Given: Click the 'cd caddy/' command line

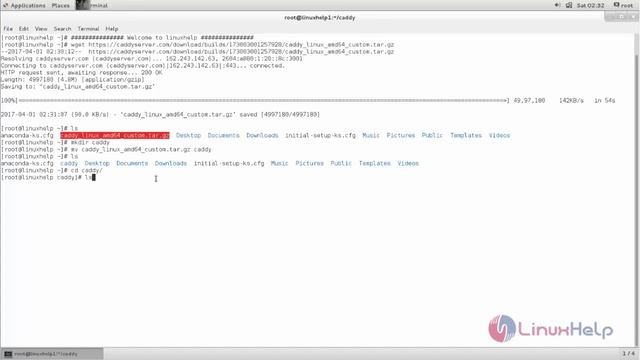Looking at the screenshot, I should [x=51, y=170].
